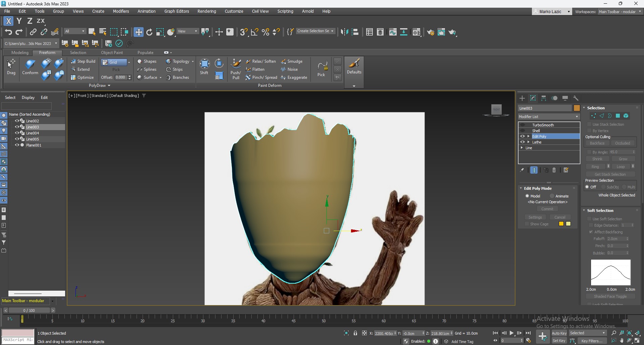644x345 pixels.
Task: Click the Redo arrow icon
Action: tap(19, 32)
